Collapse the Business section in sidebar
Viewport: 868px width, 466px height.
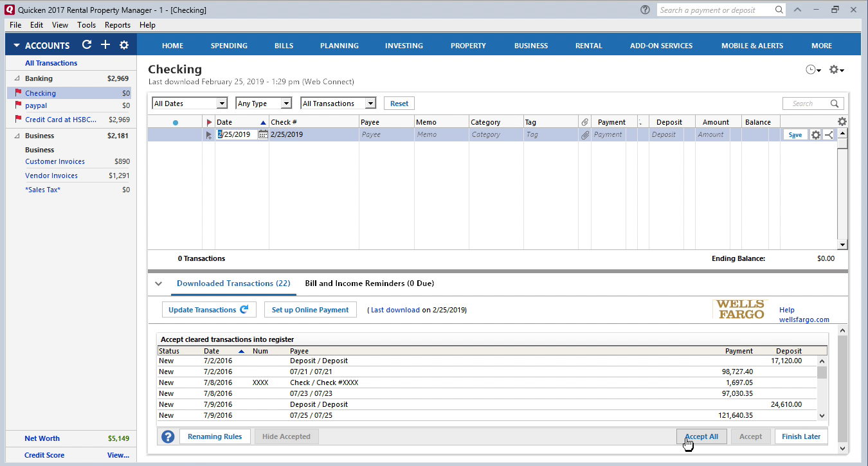click(17, 136)
